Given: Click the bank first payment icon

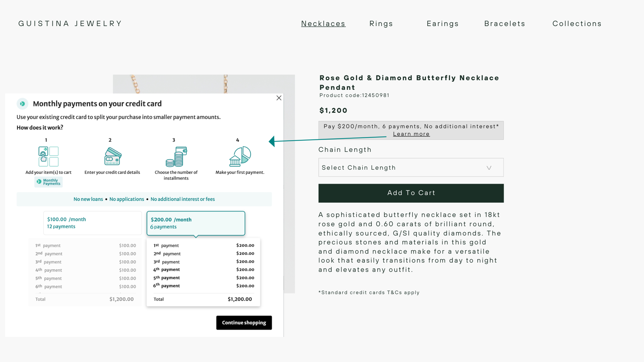Looking at the screenshot, I should [240, 156].
